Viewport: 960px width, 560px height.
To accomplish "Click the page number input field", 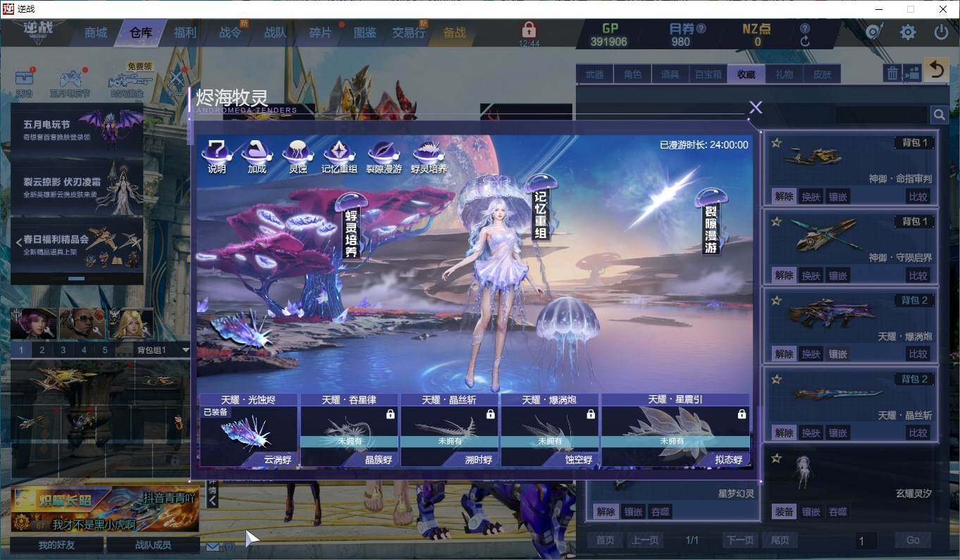I will point(865,541).
